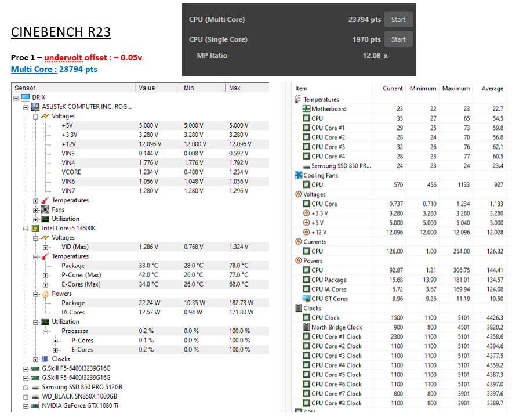Click the Fans icon under ASUSTeK
Viewport: 512px width, 420px height.
(45, 209)
